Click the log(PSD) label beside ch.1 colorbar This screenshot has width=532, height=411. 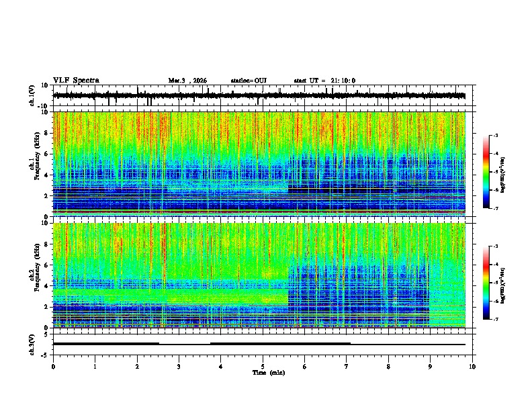503,175
